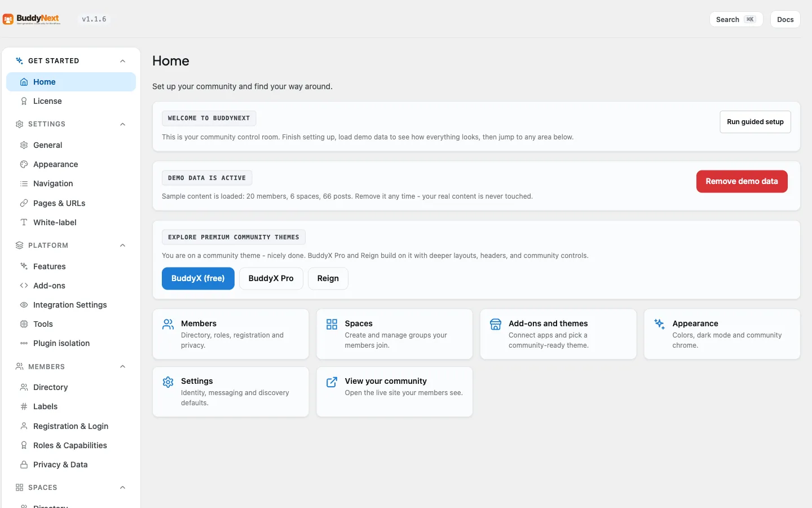Open the Search box at top
Image resolution: width=812 pixels, height=508 pixels.
pyautogui.click(x=736, y=19)
